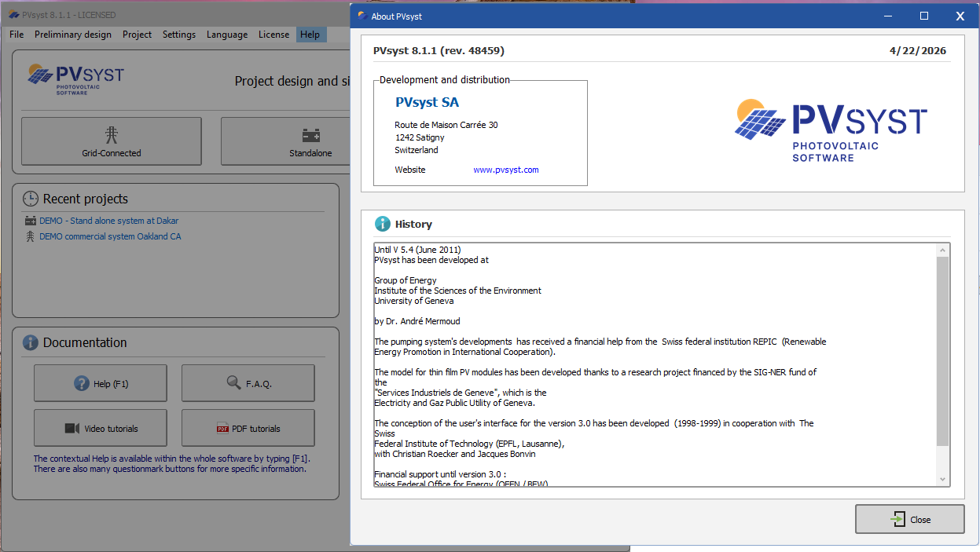Click the pylon icon on Grid-Connected button
This screenshot has height=552, width=980.
tap(112, 135)
